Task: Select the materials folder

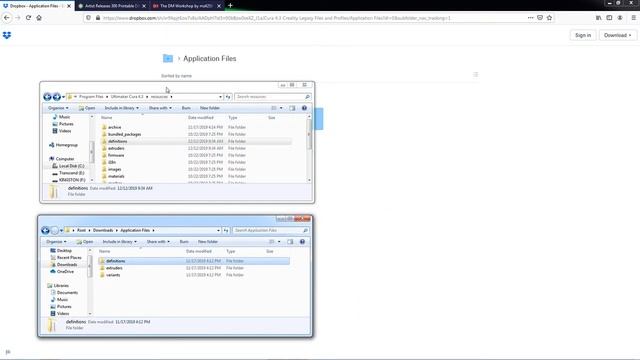Action: pos(116,176)
